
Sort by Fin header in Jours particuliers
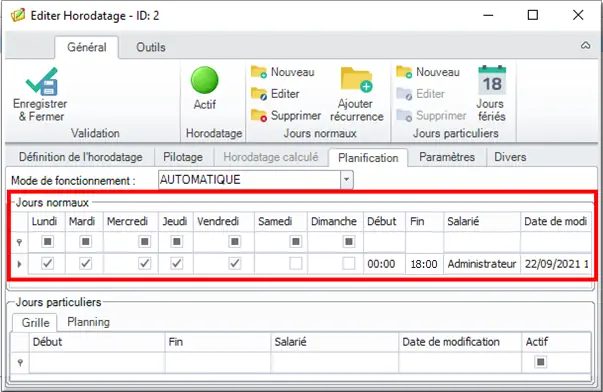coord(218,342)
